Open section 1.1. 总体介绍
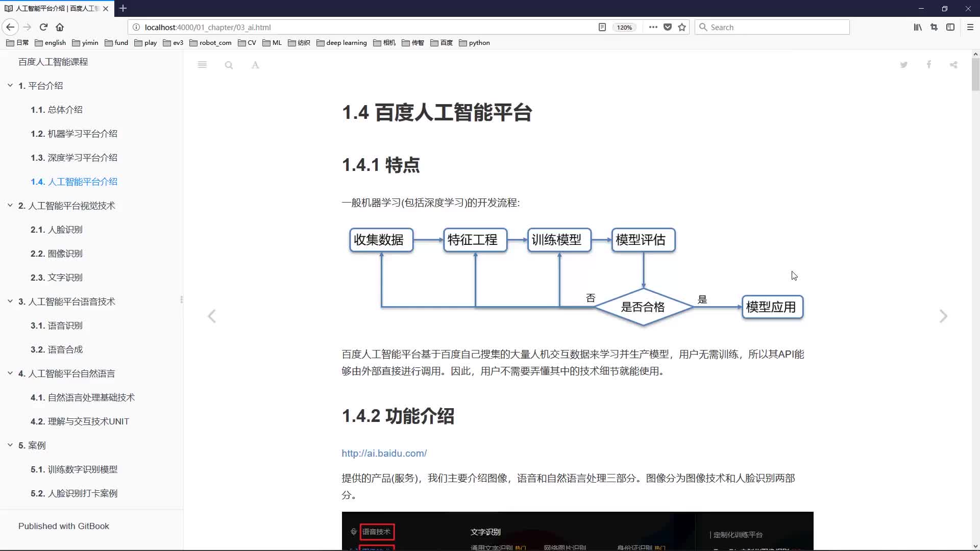This screenshot has height=551, width=980. pos(56,110)
